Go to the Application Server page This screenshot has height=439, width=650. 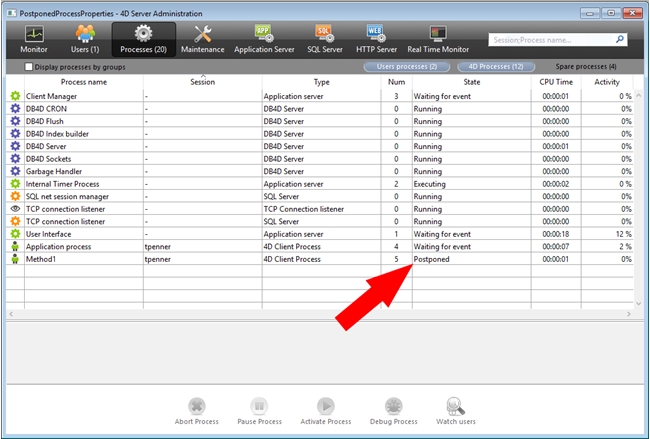pos(263,40)
